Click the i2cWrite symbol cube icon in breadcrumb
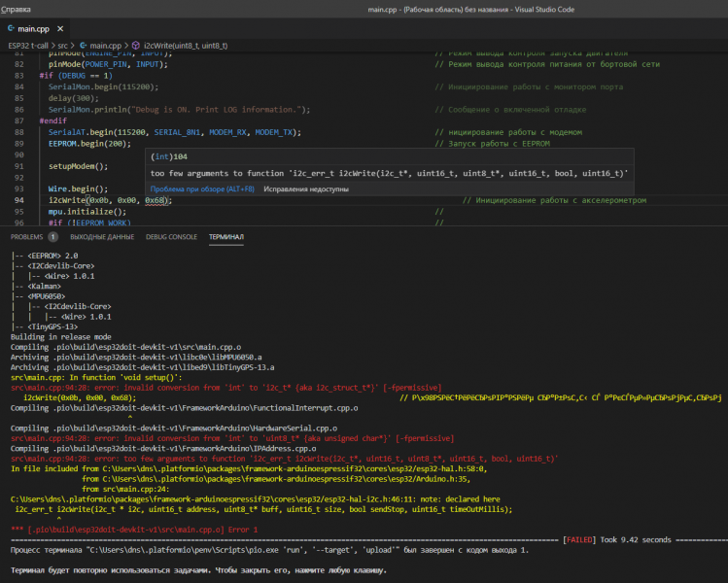Image resolution: width=728 pixels, height=583 pixels. click(136, 46)
